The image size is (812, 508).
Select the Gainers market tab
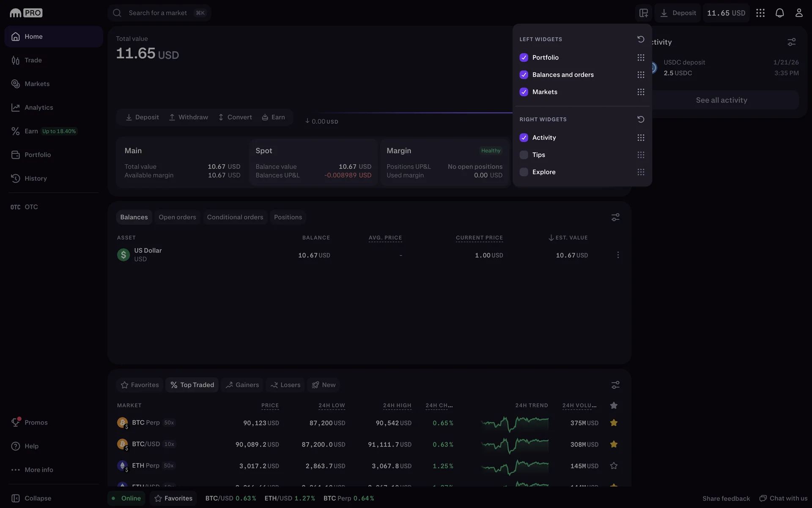coord(242,385)
